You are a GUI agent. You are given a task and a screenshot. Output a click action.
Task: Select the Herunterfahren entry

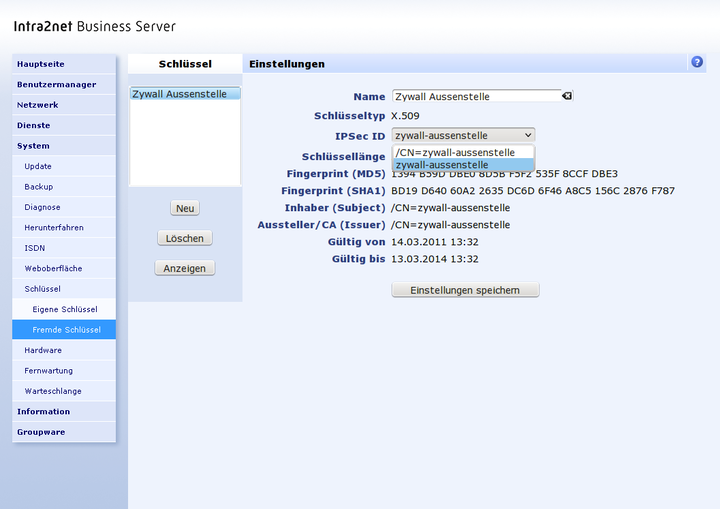click(x=64, y=228)
